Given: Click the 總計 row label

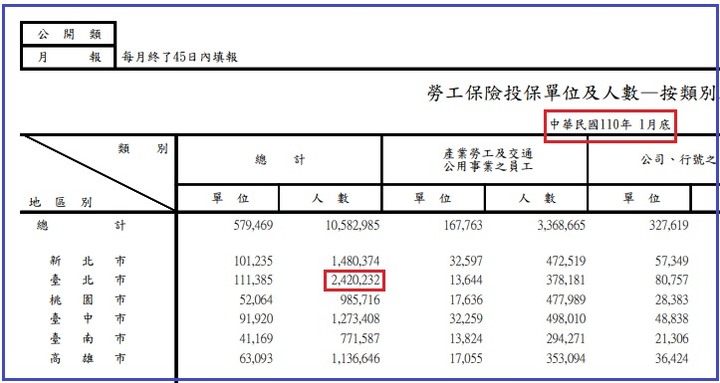Looking at the screenshot, I should [x=81, y=225].
